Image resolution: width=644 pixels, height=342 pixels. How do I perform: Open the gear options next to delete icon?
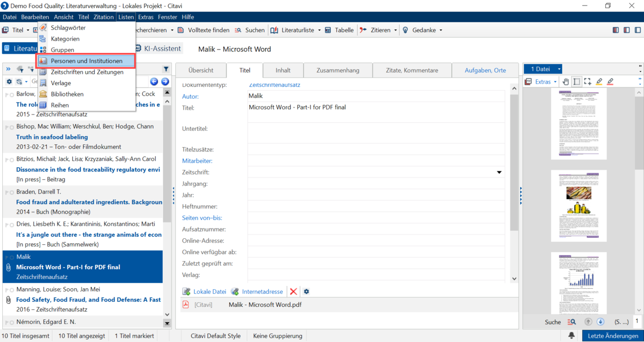306,292
